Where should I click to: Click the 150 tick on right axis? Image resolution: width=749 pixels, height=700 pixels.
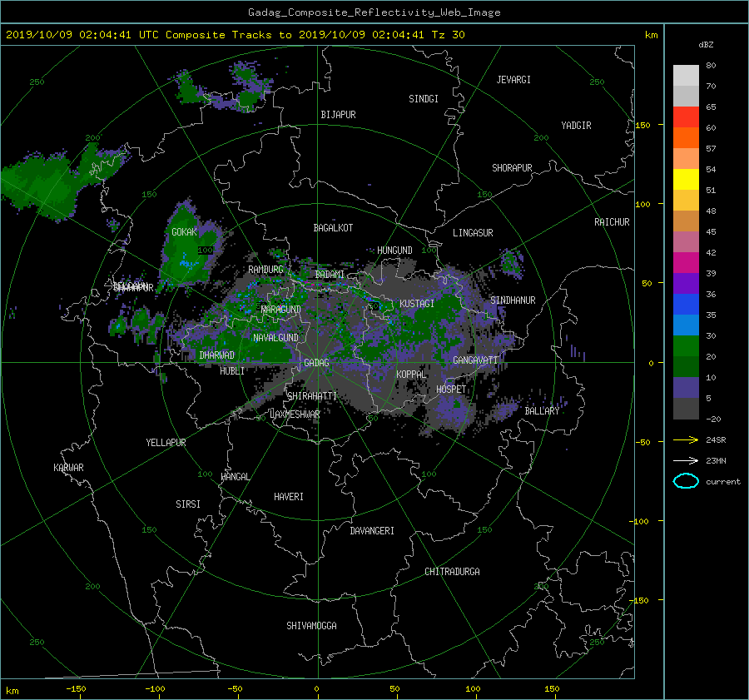(642, 125)
